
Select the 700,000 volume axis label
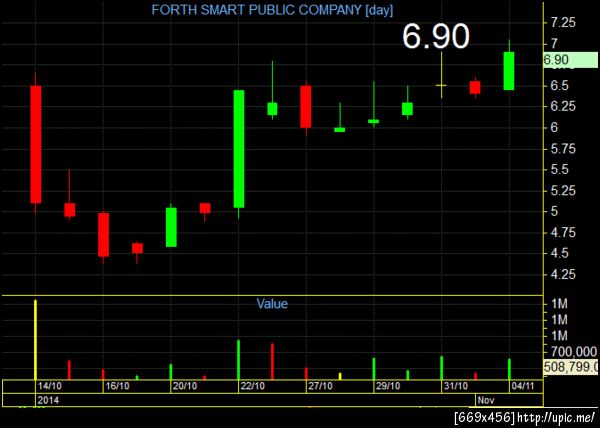click(x=574, y=352)
